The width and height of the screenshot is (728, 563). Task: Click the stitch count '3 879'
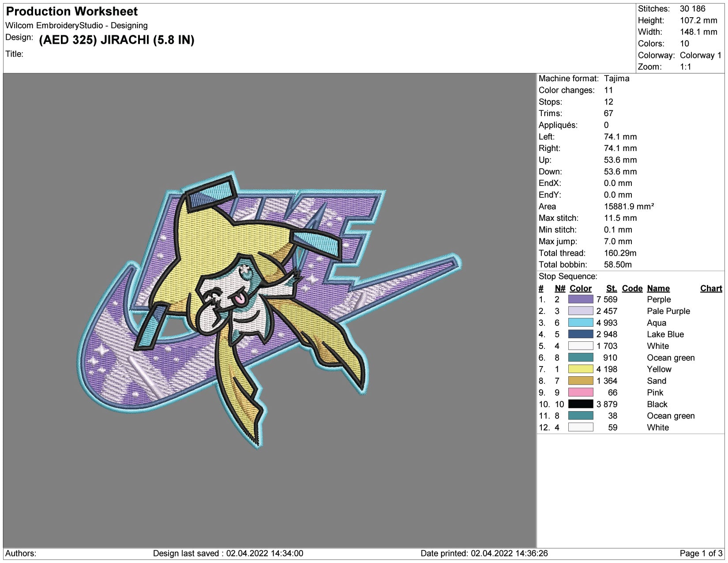coord(607,404)
